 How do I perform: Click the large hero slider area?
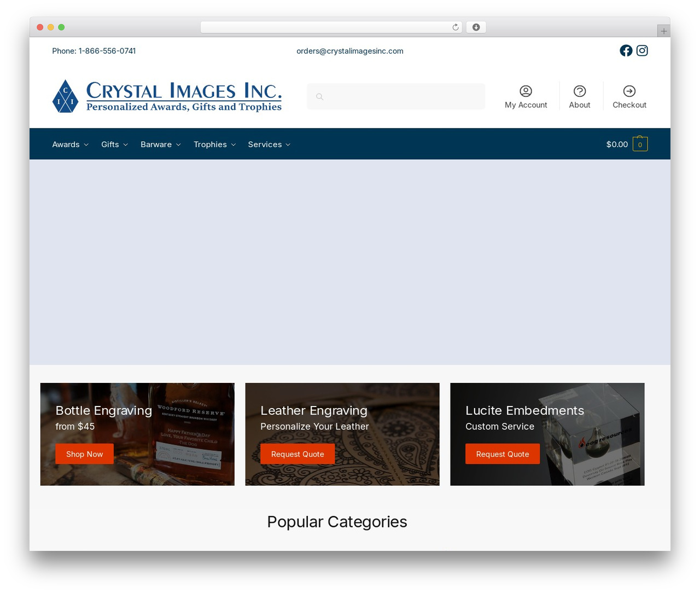[350, 262]
